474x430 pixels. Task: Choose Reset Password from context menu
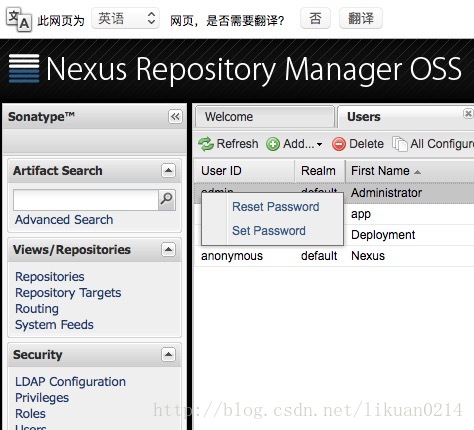click(x=276, y=207)
